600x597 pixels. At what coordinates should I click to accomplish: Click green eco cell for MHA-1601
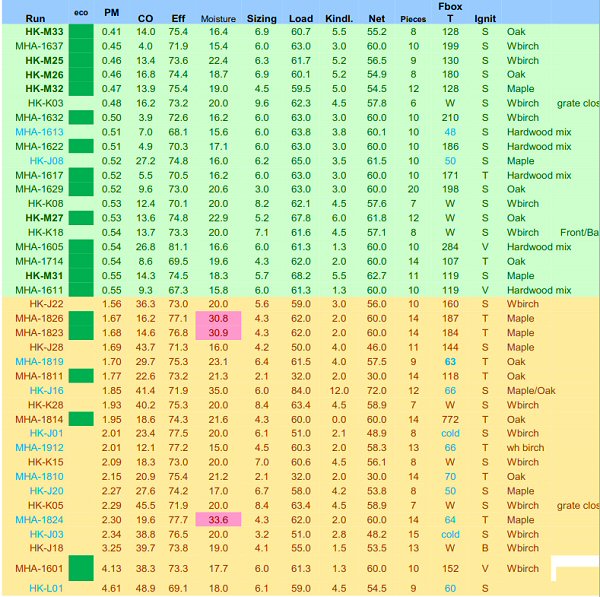pos(81,568)
